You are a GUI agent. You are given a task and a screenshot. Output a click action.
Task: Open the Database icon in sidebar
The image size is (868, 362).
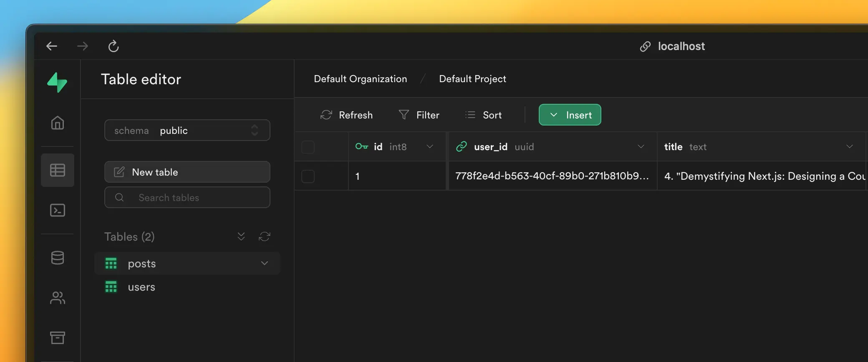point(58,258)
